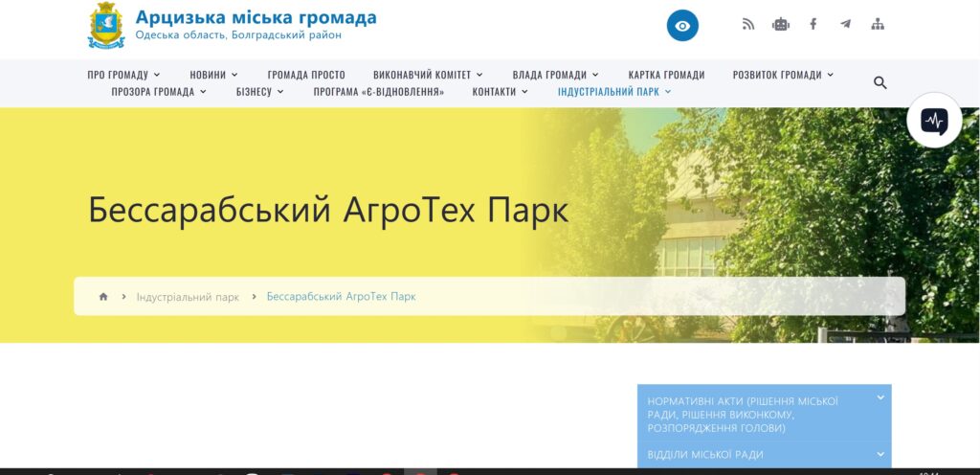980x475 pixels.
Task: Open the floating pulse chat widget
Action: point(934,121)
